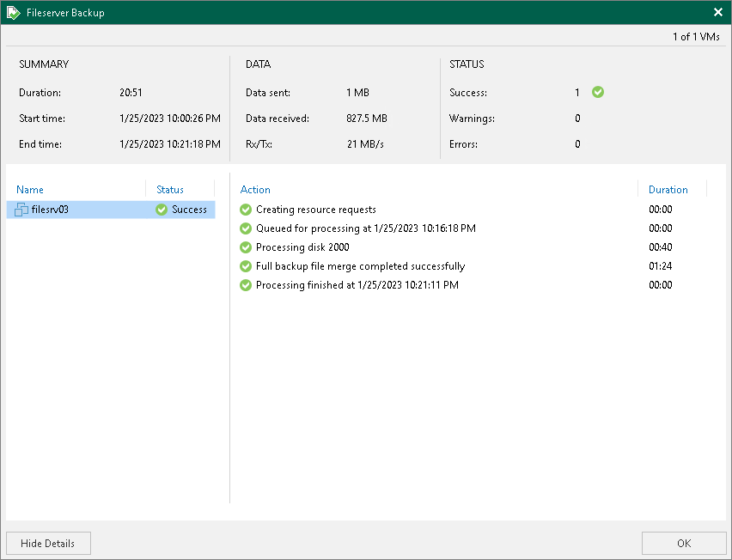
Task: Click the check icon beside Processing disk 2000
Action: [x=246, y=247]
